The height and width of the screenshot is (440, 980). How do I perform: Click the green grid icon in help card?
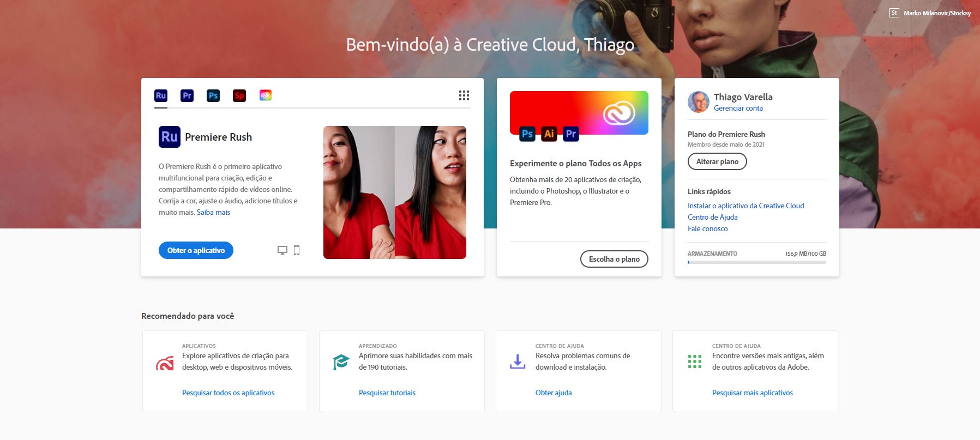tap(695, 361)
